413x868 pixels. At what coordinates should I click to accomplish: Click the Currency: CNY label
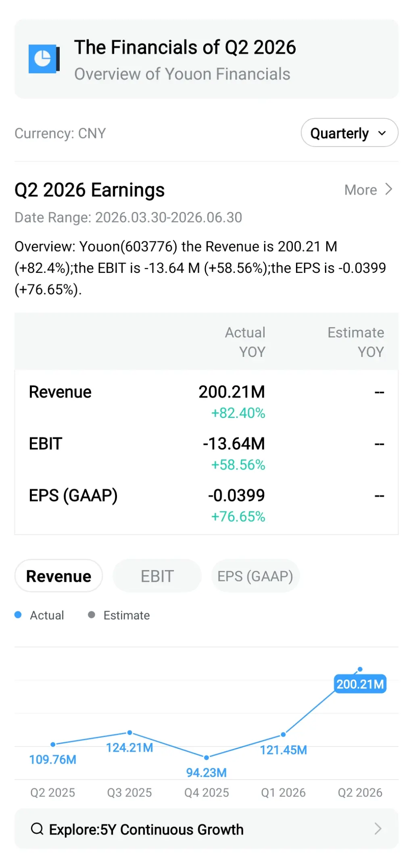coord(60,133)
